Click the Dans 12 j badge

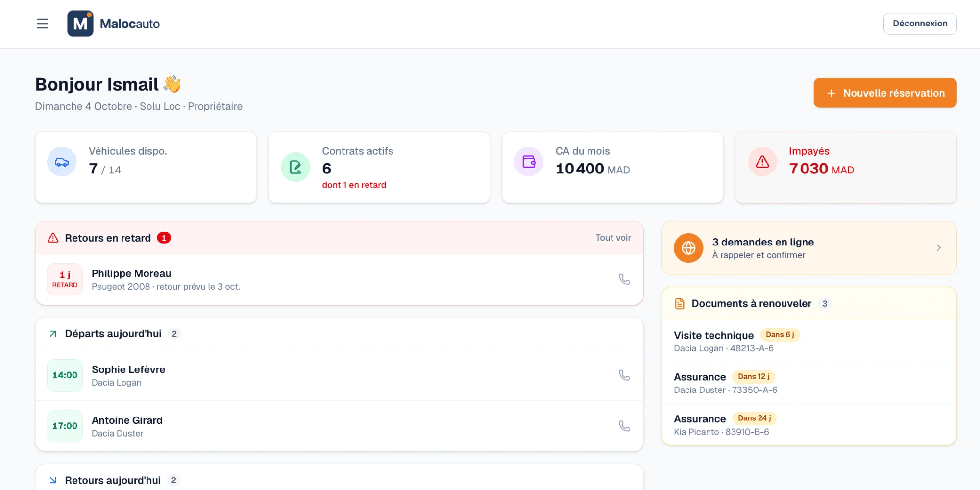pos(754,376)
